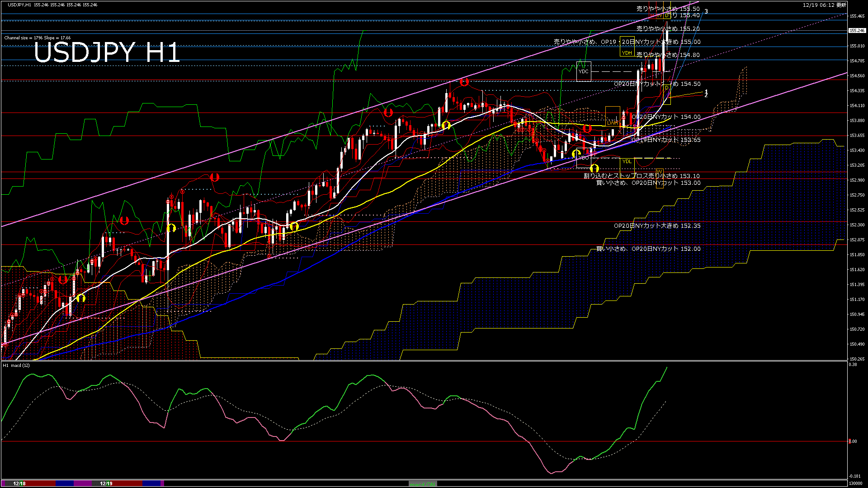
Task: Click the H1 macd (12) label
Action: pyautogui.click(x=16, y=365)
